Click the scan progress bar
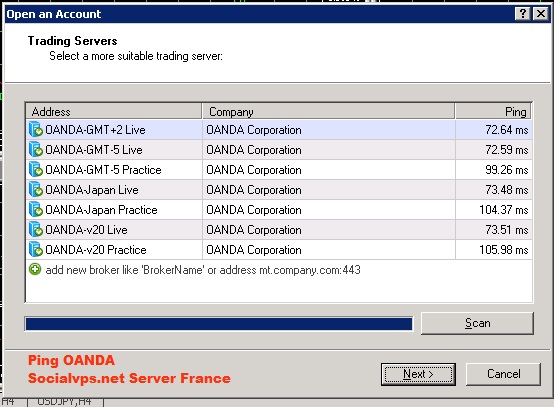 pyautogui.click(x=219, y=324)
